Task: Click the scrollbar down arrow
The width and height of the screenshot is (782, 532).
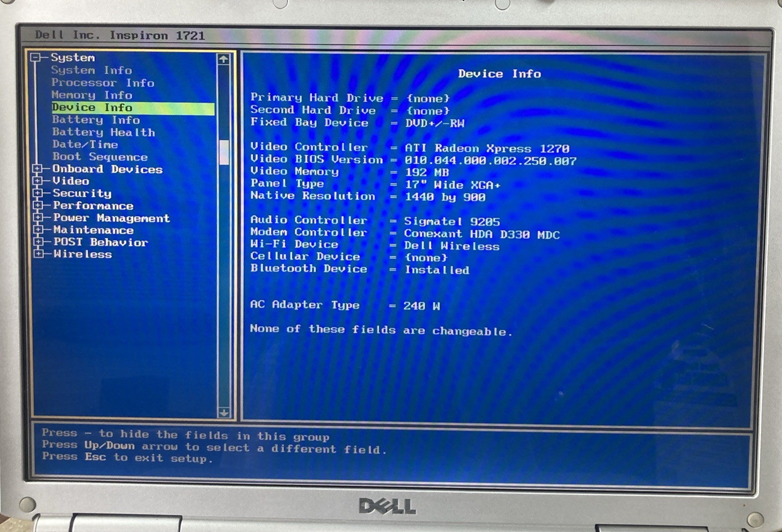Action: pyautogui.click(x=224, y=412)
